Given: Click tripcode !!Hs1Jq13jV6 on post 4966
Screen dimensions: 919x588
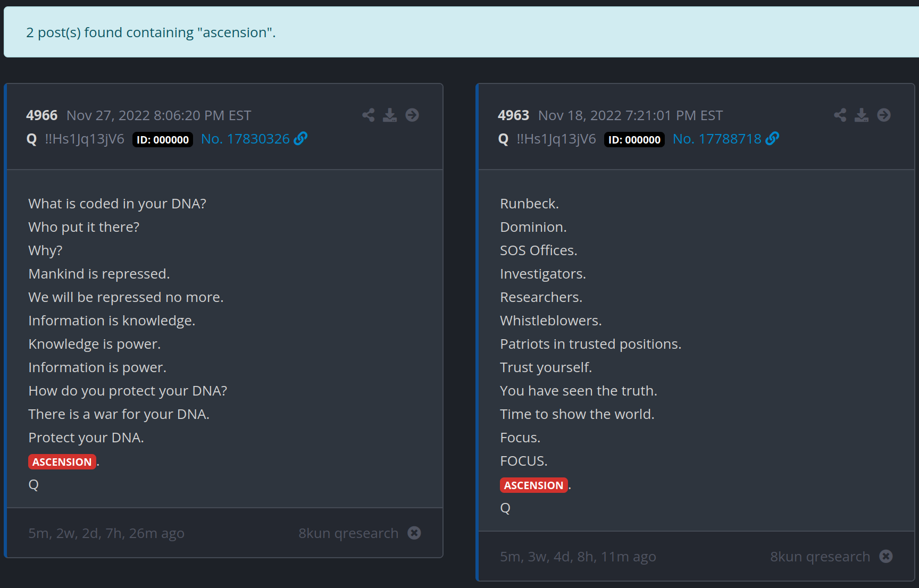Looking at the screenshot, I should (85, 139).
